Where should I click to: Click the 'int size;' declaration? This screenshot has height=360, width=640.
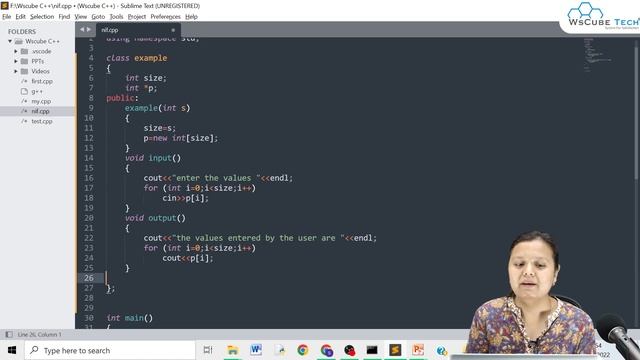(x=146, y=78)
